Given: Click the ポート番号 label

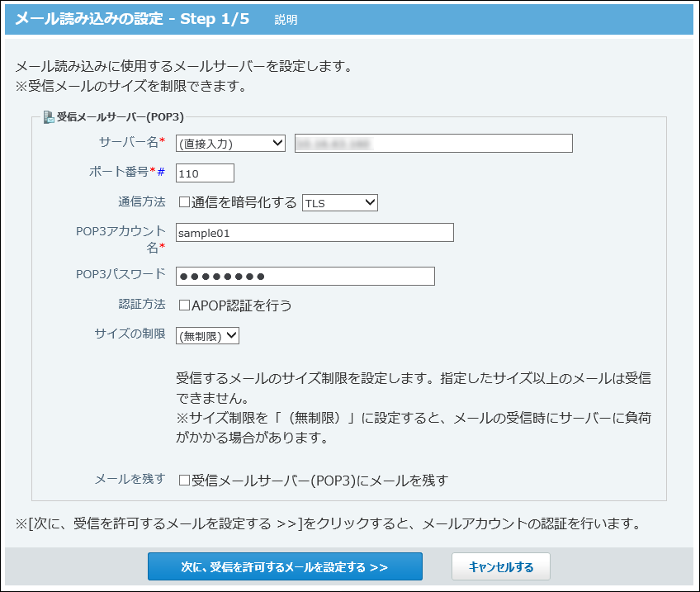Looking at the screenshot, I should point(119,172).
